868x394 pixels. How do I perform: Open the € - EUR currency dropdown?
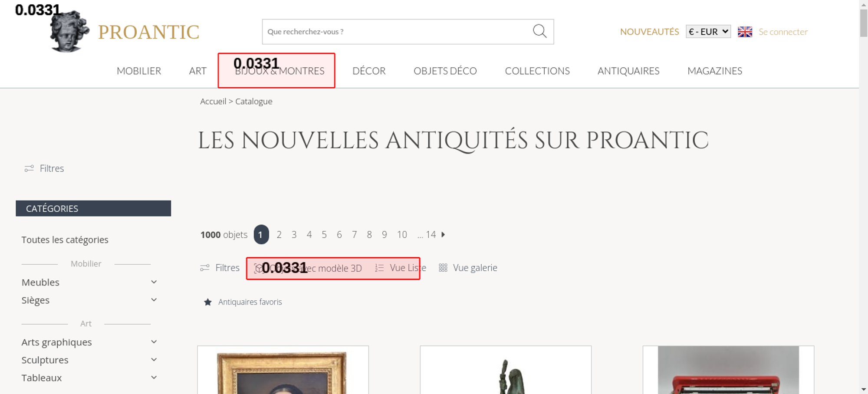click(x=708, y=32)
